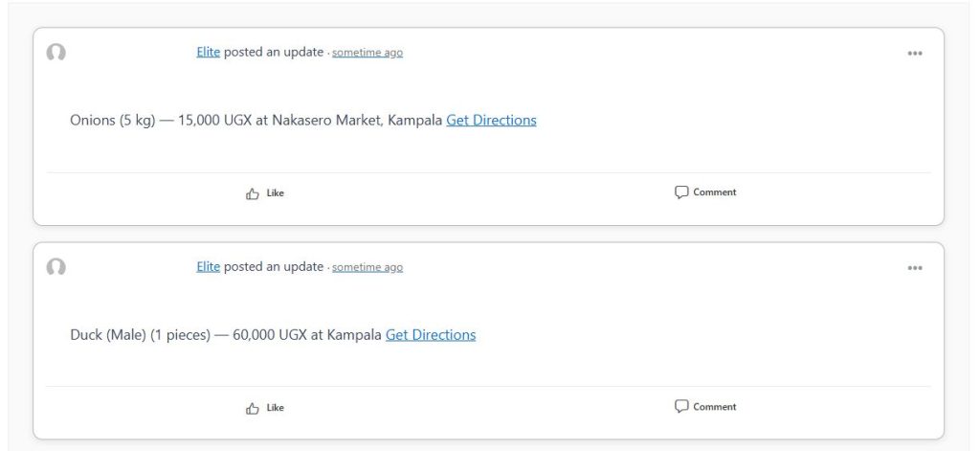Click the thumbs-up icon on the Onions post
The image size is (980, 451).
pyautogui.click(x=253, y=194)
